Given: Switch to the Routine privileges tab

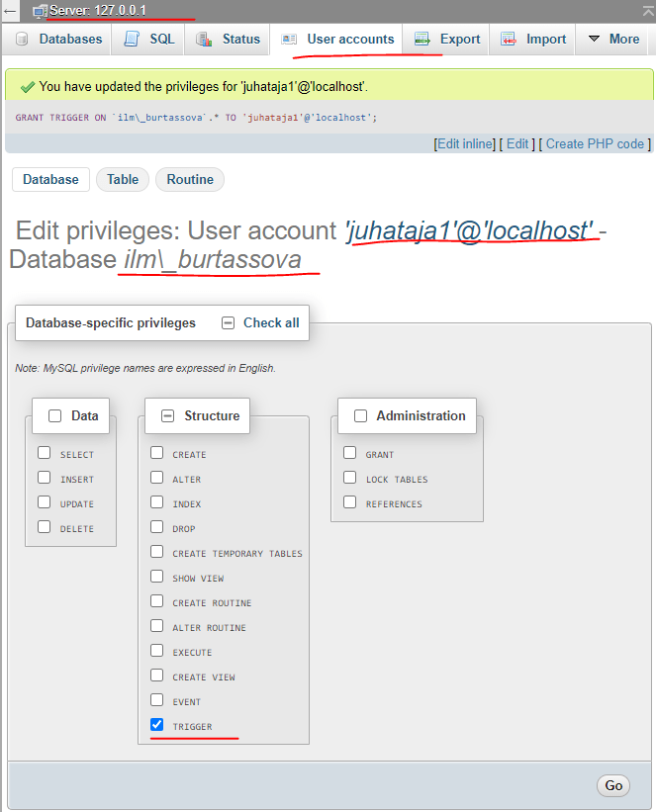Looking at the screenshot, I should coord(190,179).
